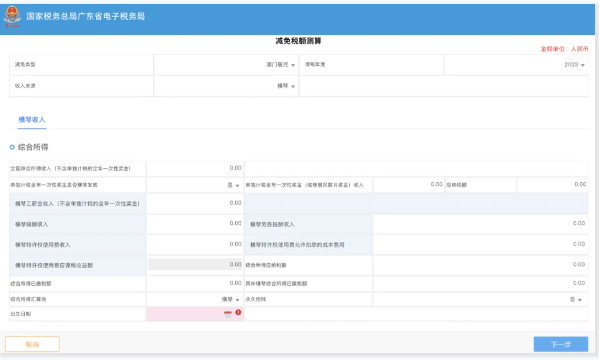Expand the 综合所得汇算地 dropdown
Viewport: 599px width, 360px height.
click(x=195, y=299)
